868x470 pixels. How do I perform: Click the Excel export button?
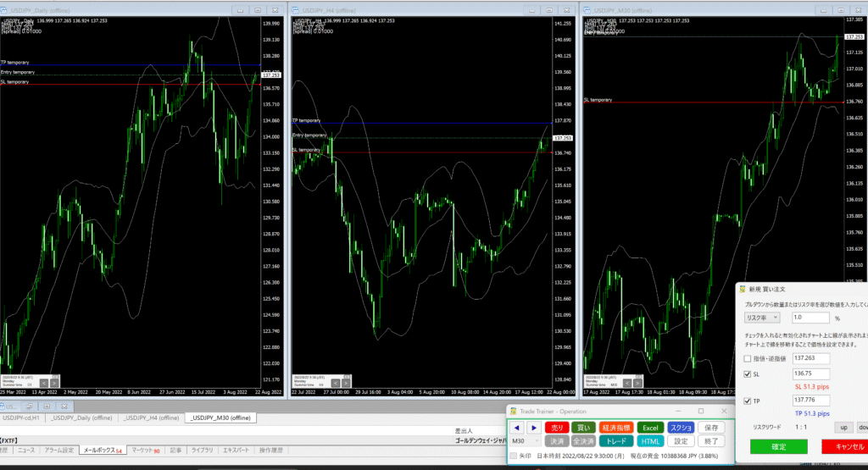(x=650, y=428)
